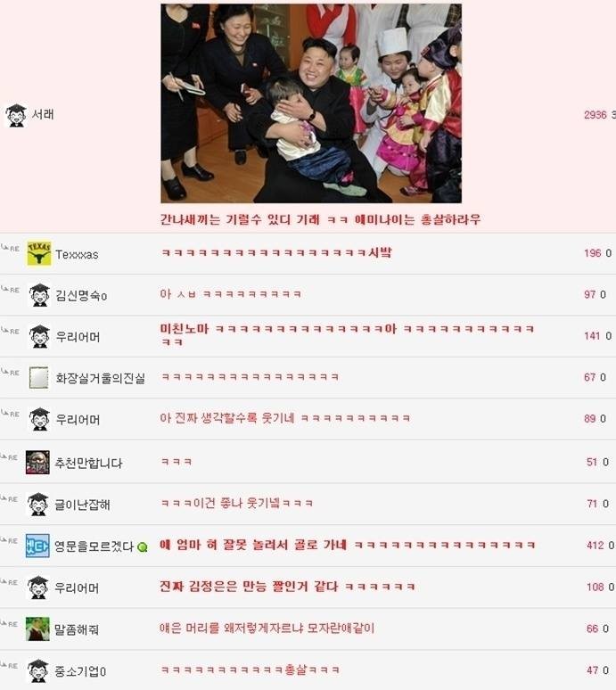The height and width of the screenshot is (690, 616).
Task: Click the blank square avatar of 화장실거울의진실
Action: pos(38,377)
